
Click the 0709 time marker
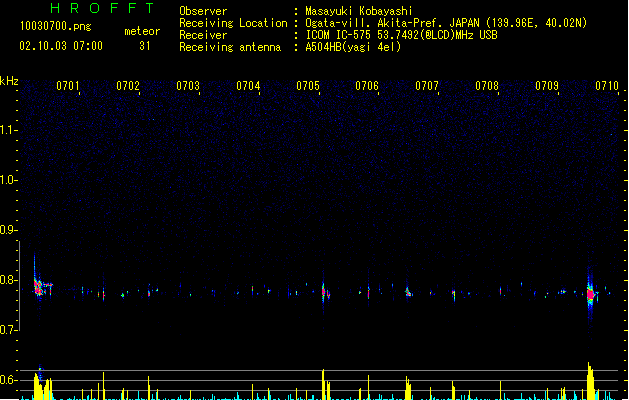point(547,86)
